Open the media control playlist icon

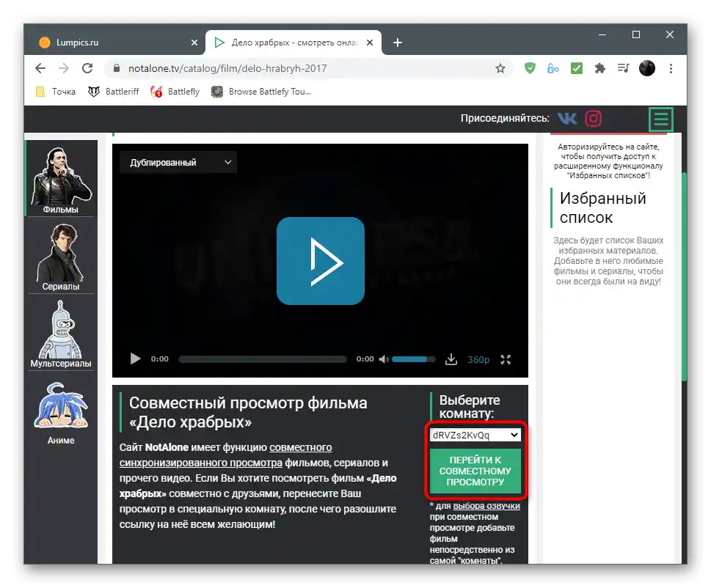[624, 68]
